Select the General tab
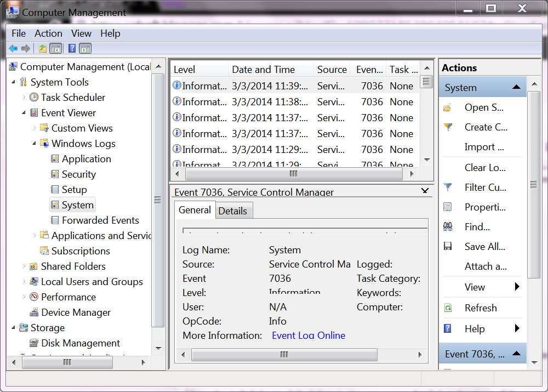The height and width of the screenshot is (392, 548). pos(195,210)
